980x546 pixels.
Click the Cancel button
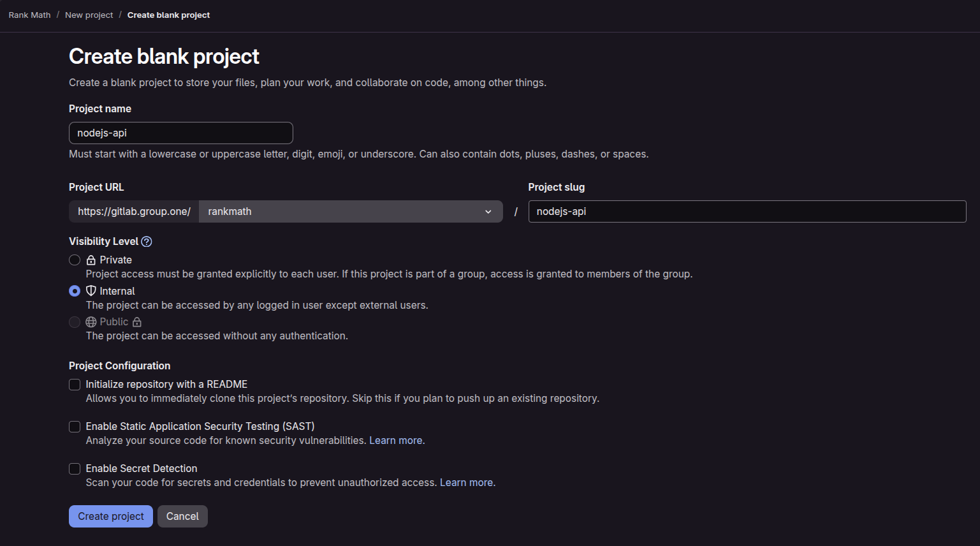point(182,517)
